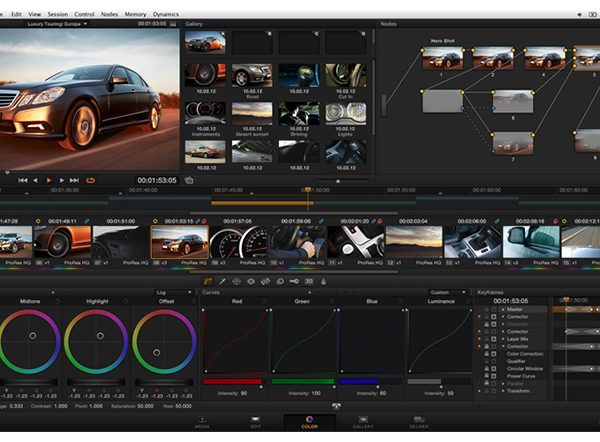Jump to first frame transport button
The image size is (600, 442).
tap(23, 180)
